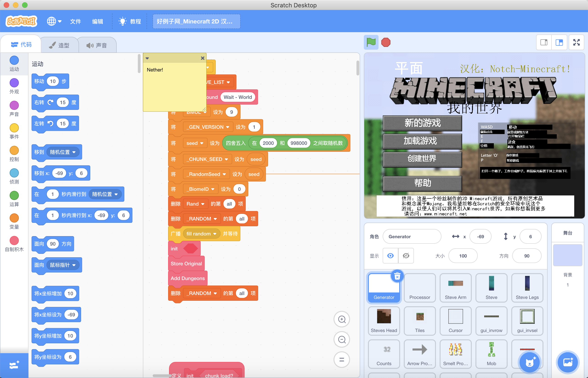Select the Mob sprite
This screenshot has height=378, width=588.
click(x=491, y=354)
